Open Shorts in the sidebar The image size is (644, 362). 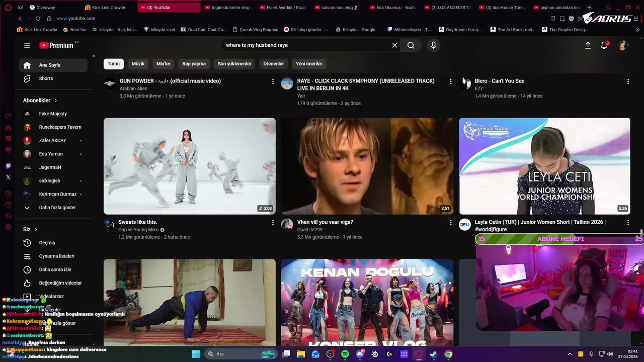click(x=53, y=78)
